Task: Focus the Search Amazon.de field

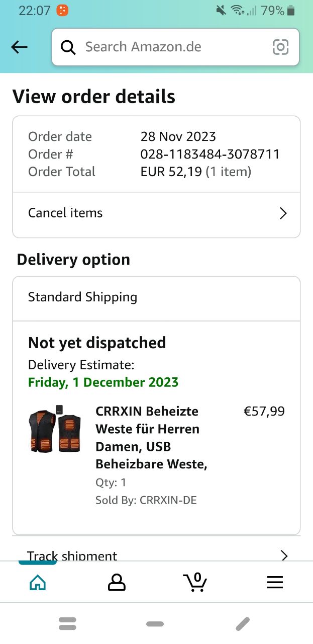Action: click(x=171, y=47)
